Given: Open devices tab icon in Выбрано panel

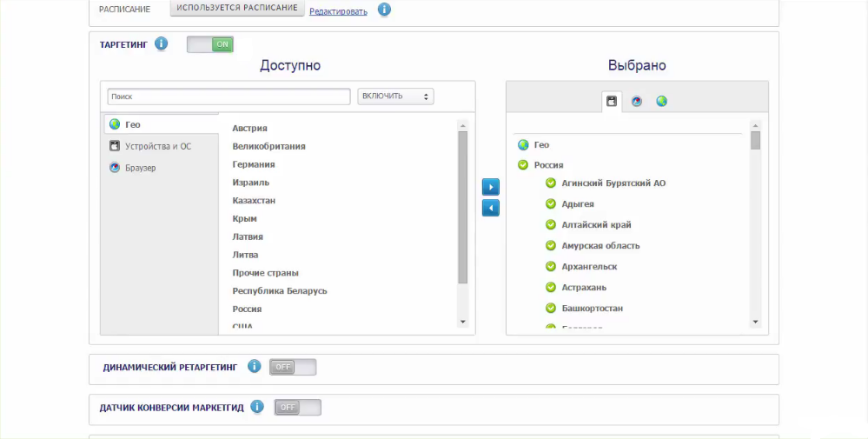Looking at the screenshot, I should tap(612, 102).
